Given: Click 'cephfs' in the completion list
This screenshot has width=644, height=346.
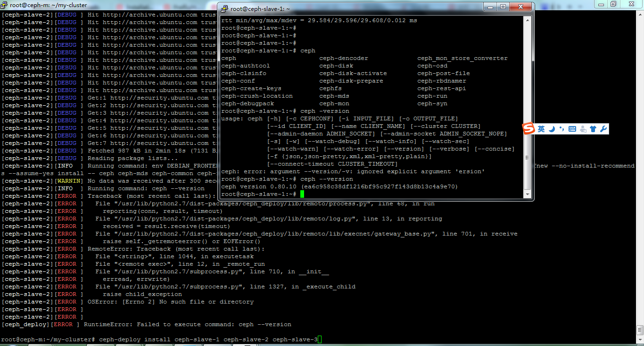Looking at the screenshot, I should tap(330, 88).
